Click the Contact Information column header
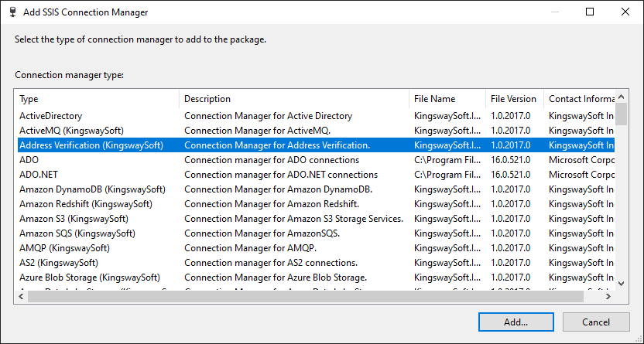The height and width of the screenshot is (344, 644). tap(579, 99)
